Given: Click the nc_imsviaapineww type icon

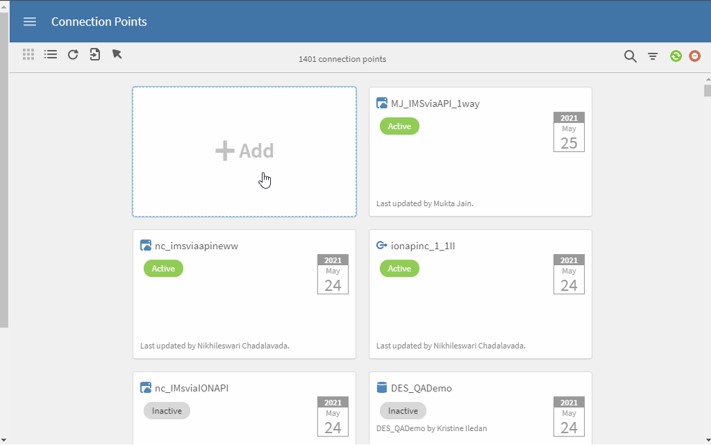Looking at the screenshot, I should tap(146, 245).
